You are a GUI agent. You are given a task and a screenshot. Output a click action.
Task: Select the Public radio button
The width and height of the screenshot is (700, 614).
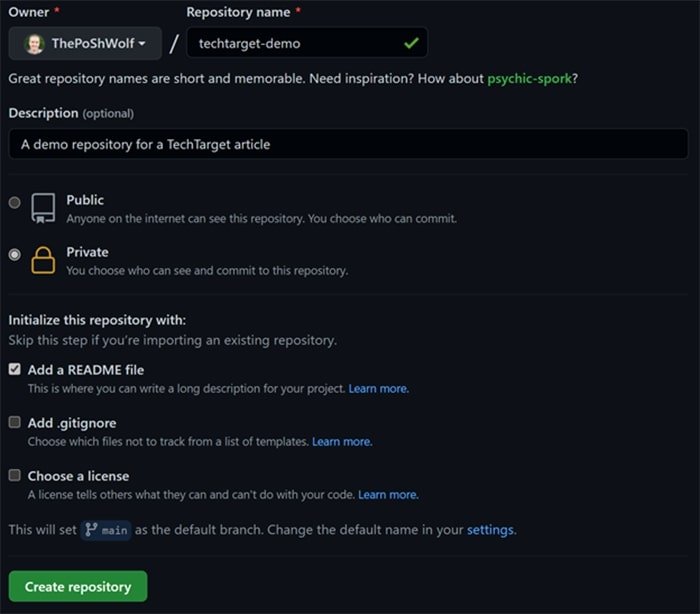tap(14, 203)
